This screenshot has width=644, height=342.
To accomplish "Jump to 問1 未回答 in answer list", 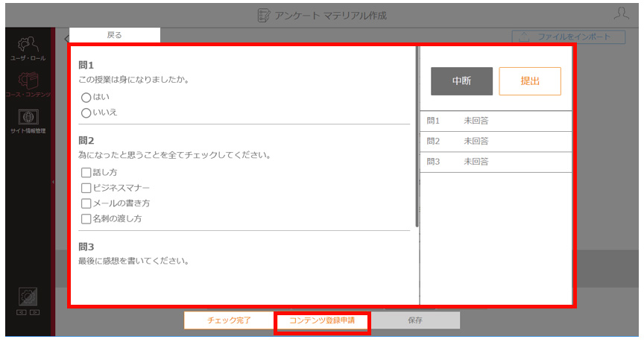I will point(496,121).
